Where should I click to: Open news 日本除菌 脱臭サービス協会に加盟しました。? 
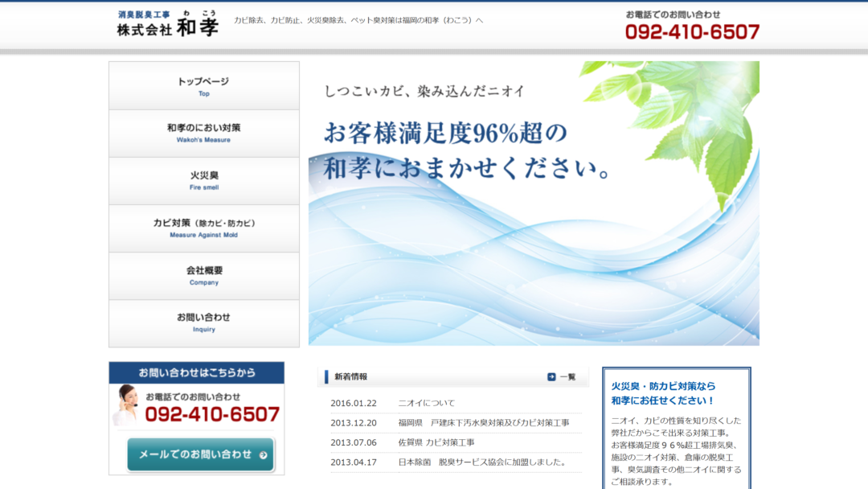pyautogui.click(x=482, y=462)
